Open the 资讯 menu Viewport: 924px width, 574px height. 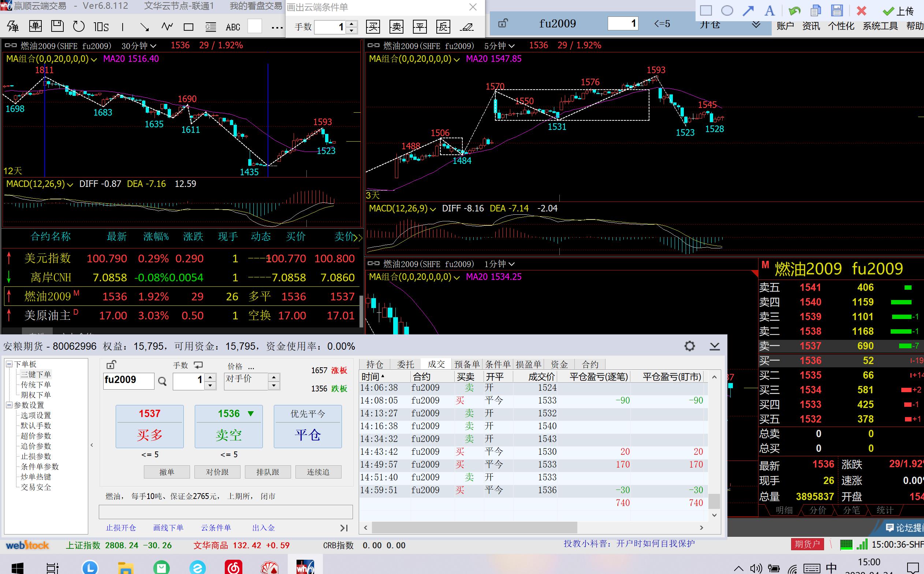click(811, 26)
